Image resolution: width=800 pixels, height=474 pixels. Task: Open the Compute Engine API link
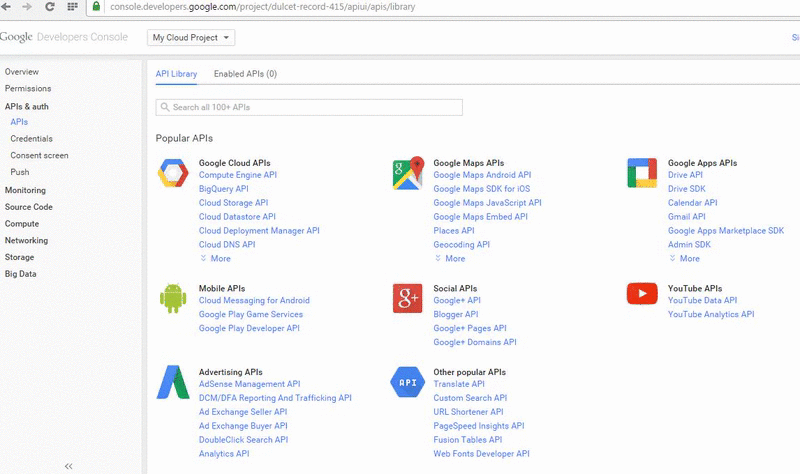238,175
